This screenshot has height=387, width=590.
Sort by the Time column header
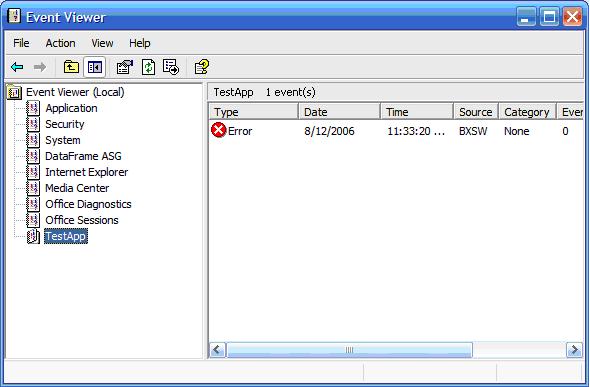point(417,112)
